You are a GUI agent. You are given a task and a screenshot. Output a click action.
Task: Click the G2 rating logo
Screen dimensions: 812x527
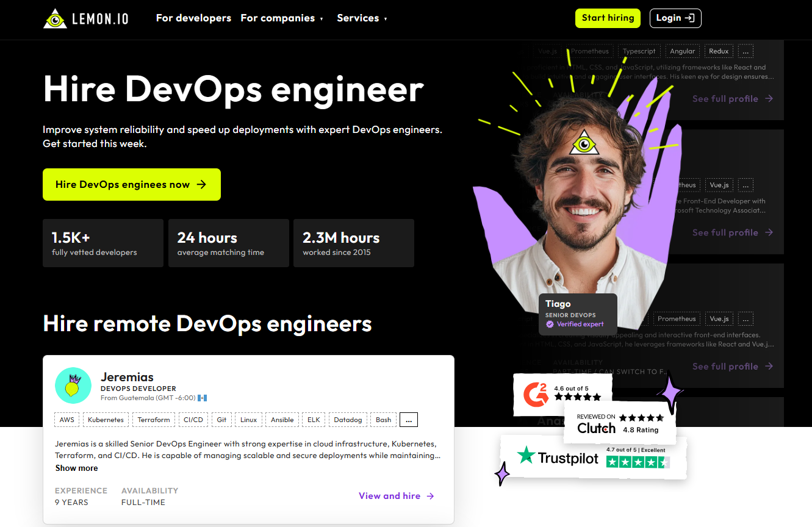point(536,393)
